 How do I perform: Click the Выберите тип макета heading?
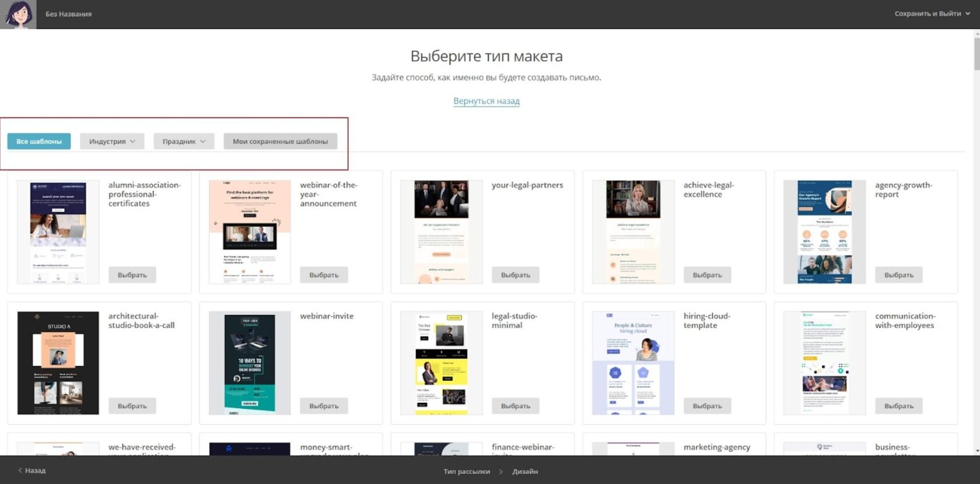pyautogui.click(x=487, y=56)
